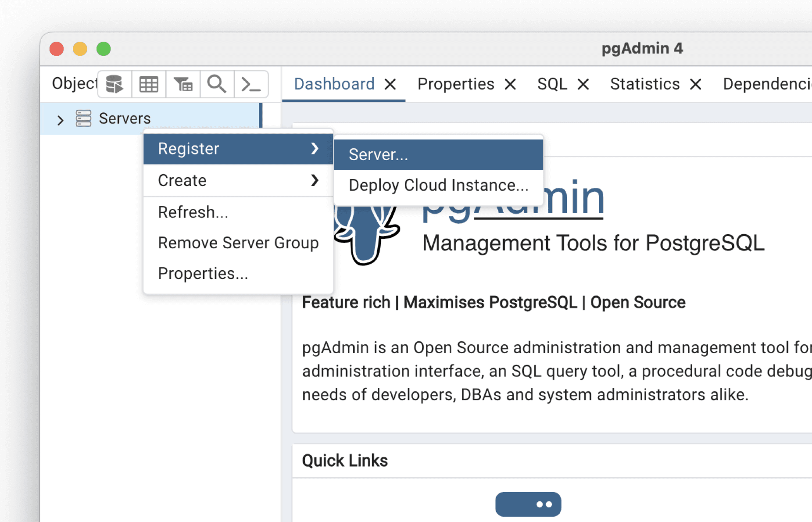Click the search objects magnifier icon

point(217,84)
